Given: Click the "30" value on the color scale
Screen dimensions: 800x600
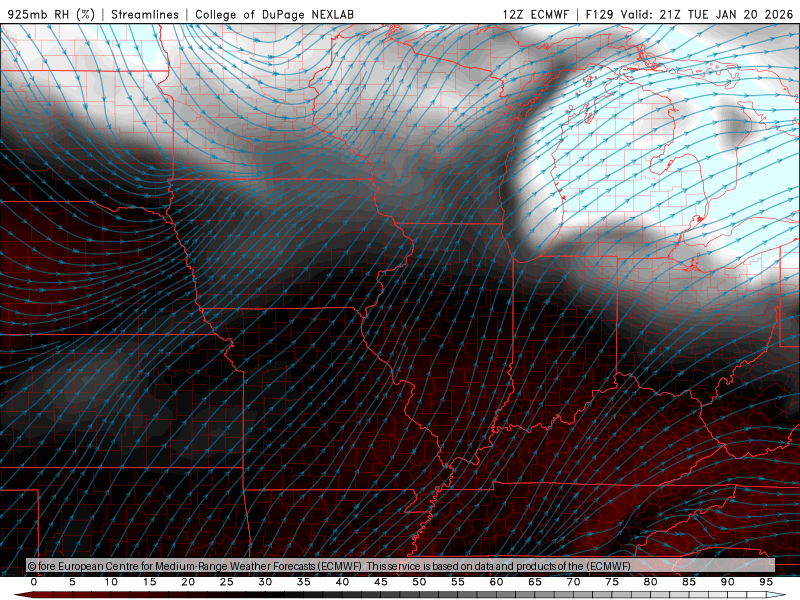Looking at the screenshot, I should [265, 582].
